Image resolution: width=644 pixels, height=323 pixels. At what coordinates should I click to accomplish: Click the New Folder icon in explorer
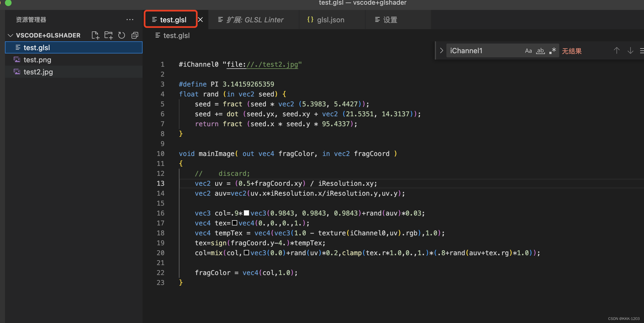click(x=108, y=35)
